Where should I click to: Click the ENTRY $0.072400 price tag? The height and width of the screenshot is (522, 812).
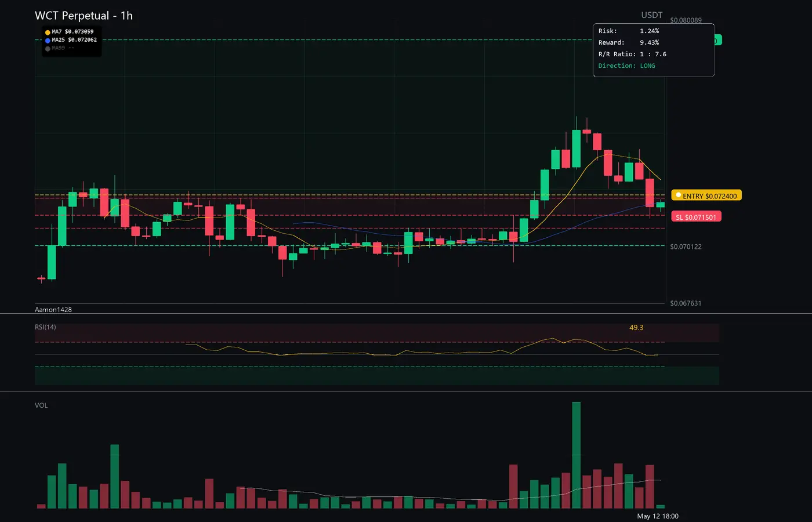[x=706, y=195]
